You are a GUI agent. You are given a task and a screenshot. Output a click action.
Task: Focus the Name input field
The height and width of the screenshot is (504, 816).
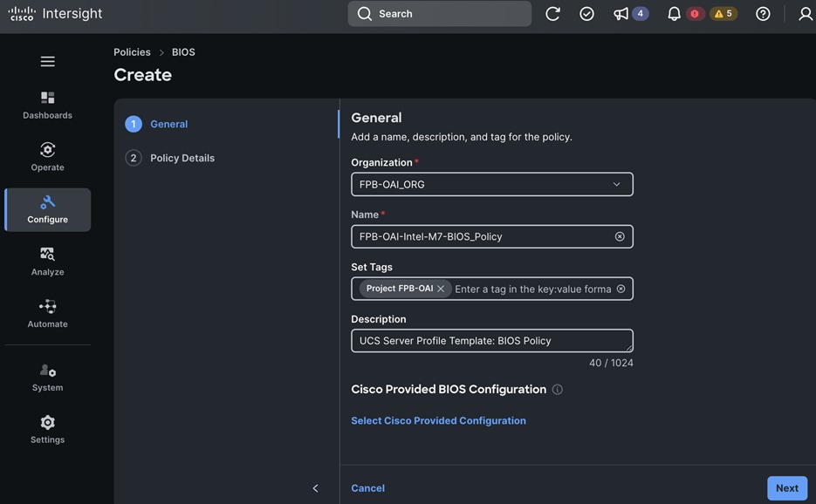(492, 236)
